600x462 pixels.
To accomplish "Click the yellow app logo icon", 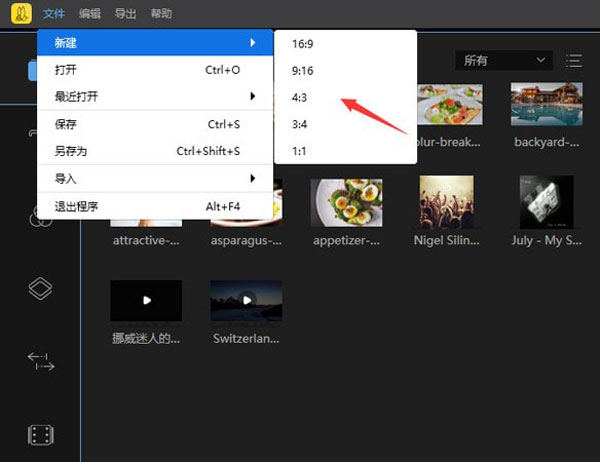I will tap(20, 14).
